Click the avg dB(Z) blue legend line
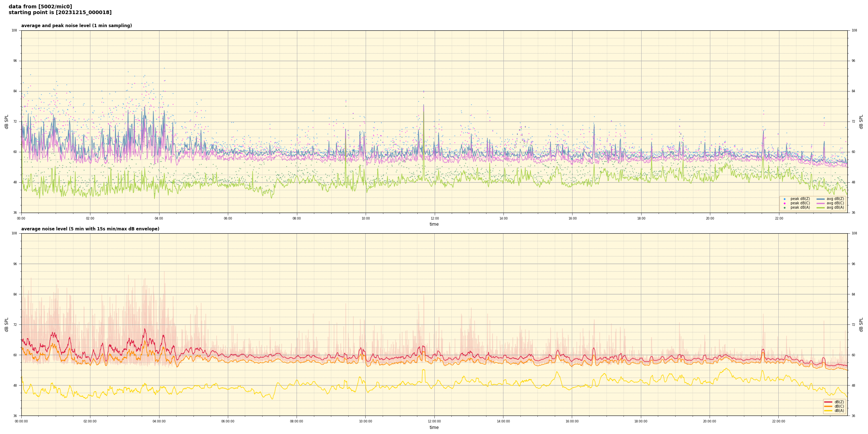The image size is (868, 434). 821,199
